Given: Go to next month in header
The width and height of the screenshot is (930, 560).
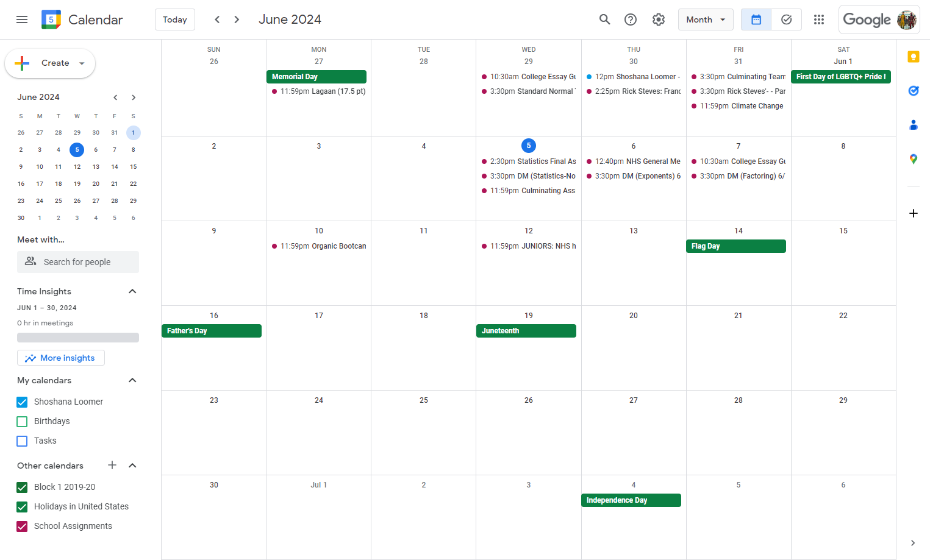Looking at the screenshot, I should point(237,19).
